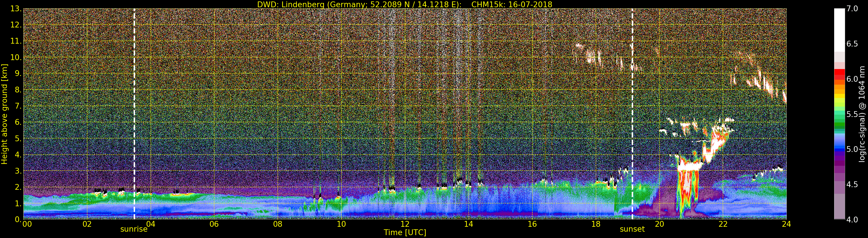Click the time axis tick '02'
The image size is (868, 238).
(x=87, y=224)
